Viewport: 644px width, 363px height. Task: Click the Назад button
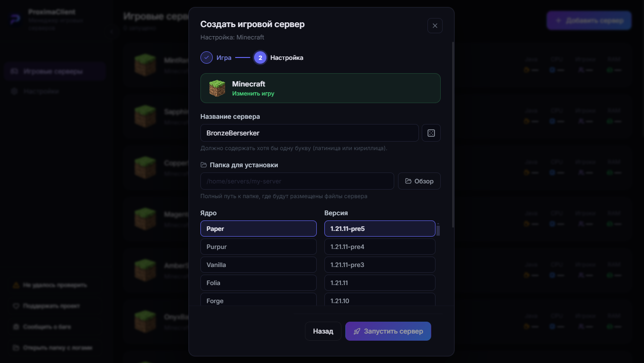323,331
